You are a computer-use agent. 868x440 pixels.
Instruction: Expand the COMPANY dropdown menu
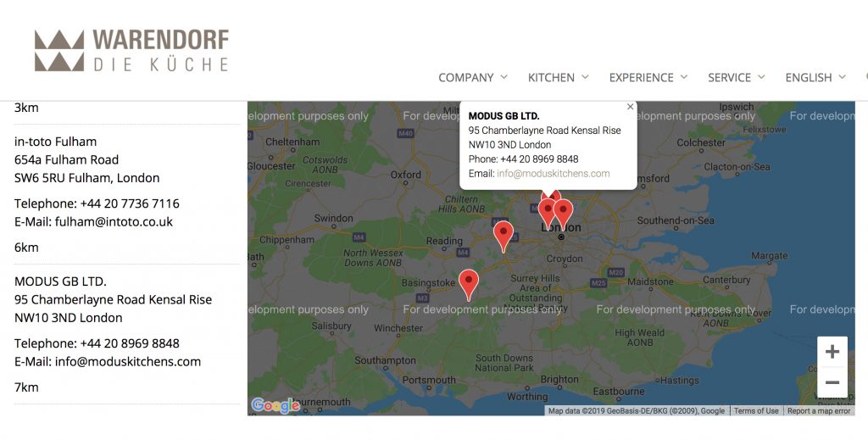coord(473,77)
